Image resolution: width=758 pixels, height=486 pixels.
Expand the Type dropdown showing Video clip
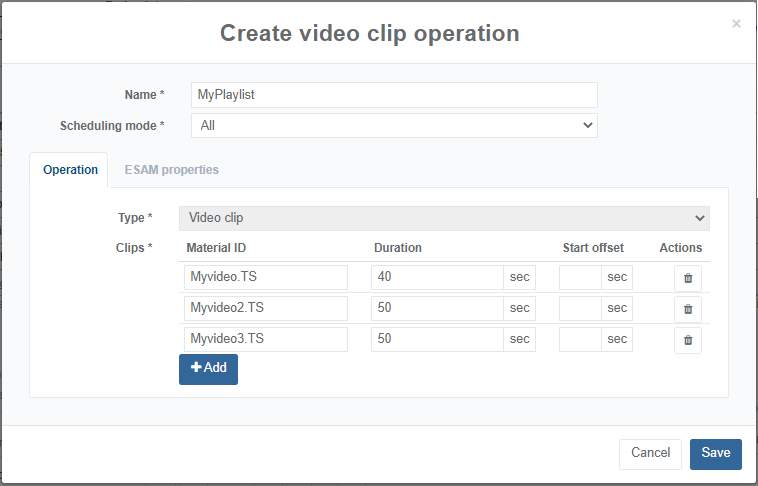444,218
